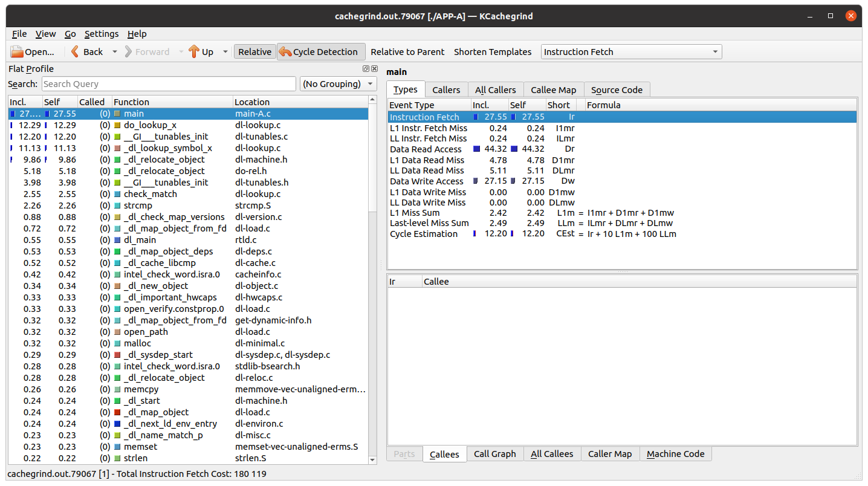Click Shorten Templates button
Viewport: 868px width, 486px height.
pyautogui.click(x=493, y=52)
